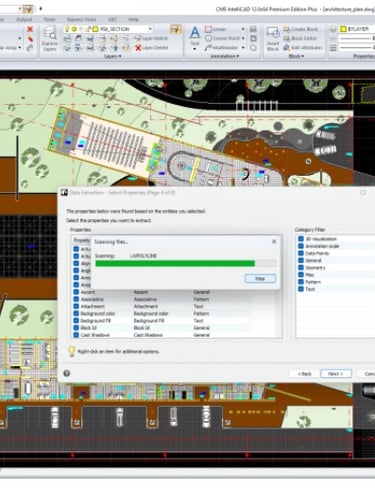This screenshot has width=375, height=488.
Task: Open the Explore Layers tool
Action: pyautogui.click(x=50, y=39)
